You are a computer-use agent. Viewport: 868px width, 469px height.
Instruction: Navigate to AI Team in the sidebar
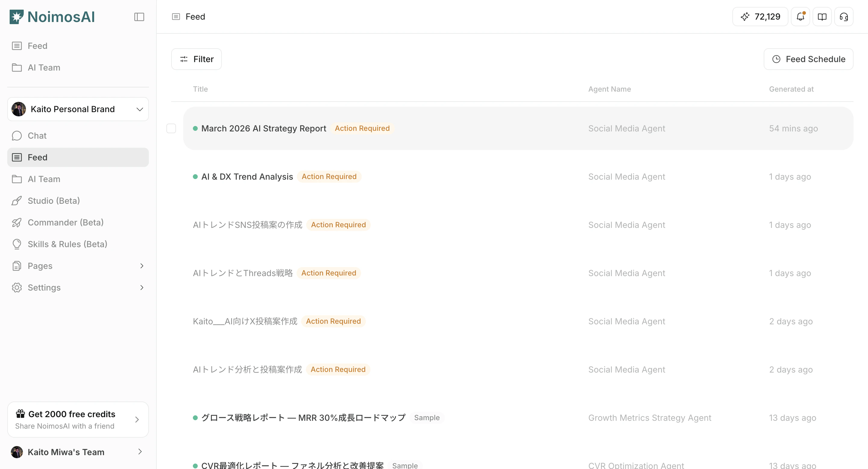tap(44, 179)
